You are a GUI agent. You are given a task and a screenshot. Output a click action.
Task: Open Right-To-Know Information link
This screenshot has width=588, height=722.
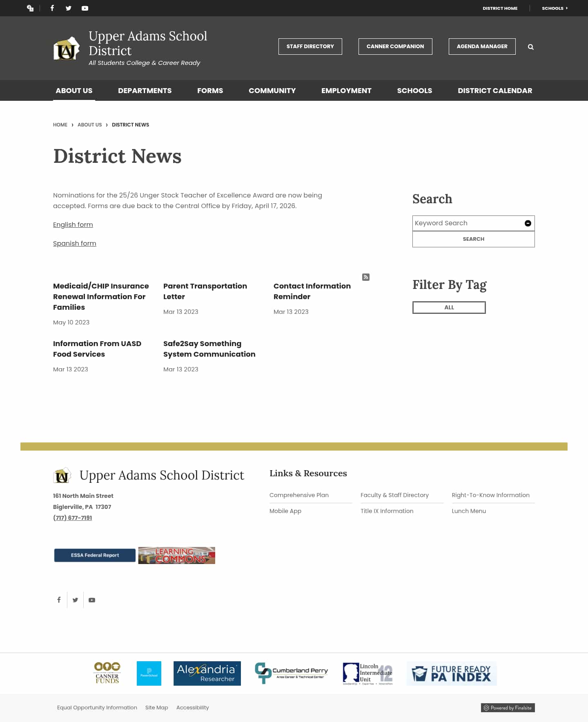(x=490, y=495)
